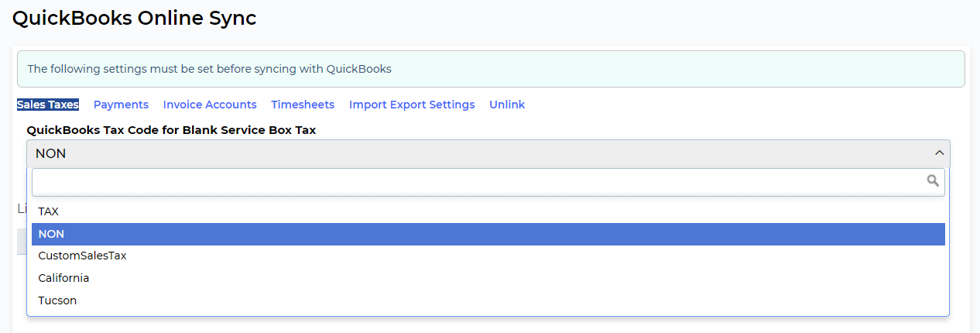The width and height of the screenshot is (980, 333).
Task: Open the Sales Taxes tab
Action: coord(48,105)
